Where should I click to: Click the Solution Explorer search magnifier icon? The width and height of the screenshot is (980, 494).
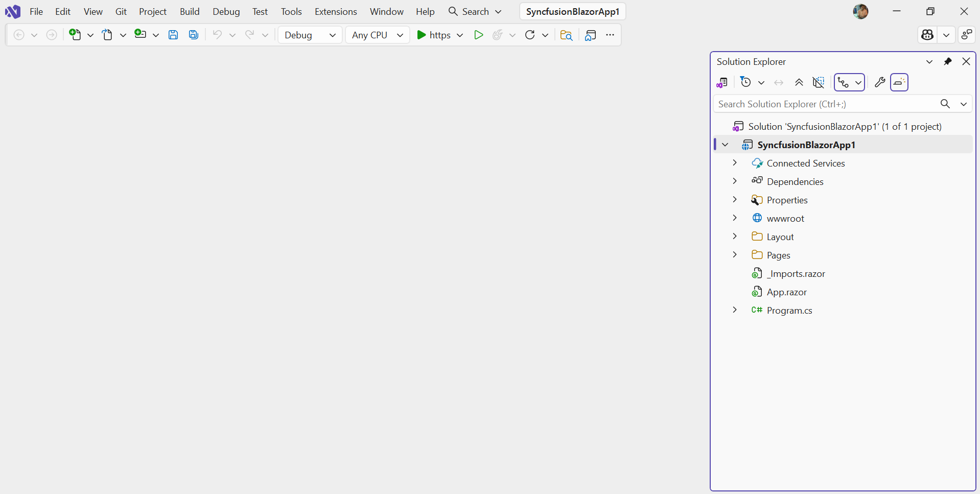tap(945, 104)
